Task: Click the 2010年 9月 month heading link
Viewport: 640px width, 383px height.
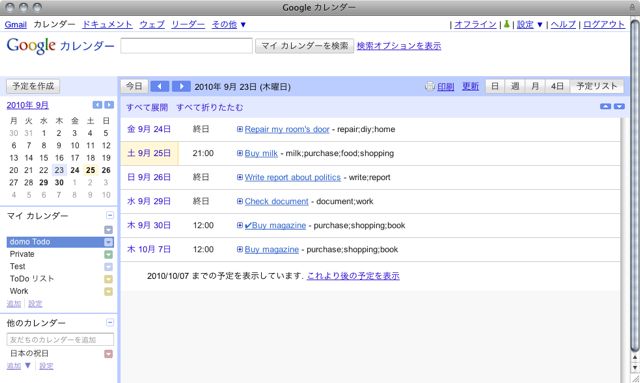Action: pyautogui.click(x=27, y=105)
